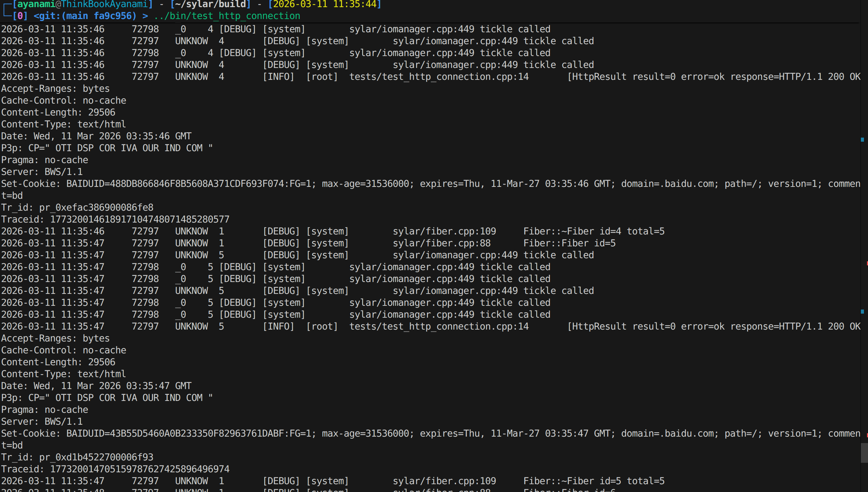868x492 pixels.
Task: Click the git main fa9c956 branch indicator
Action: coord(85,16)
